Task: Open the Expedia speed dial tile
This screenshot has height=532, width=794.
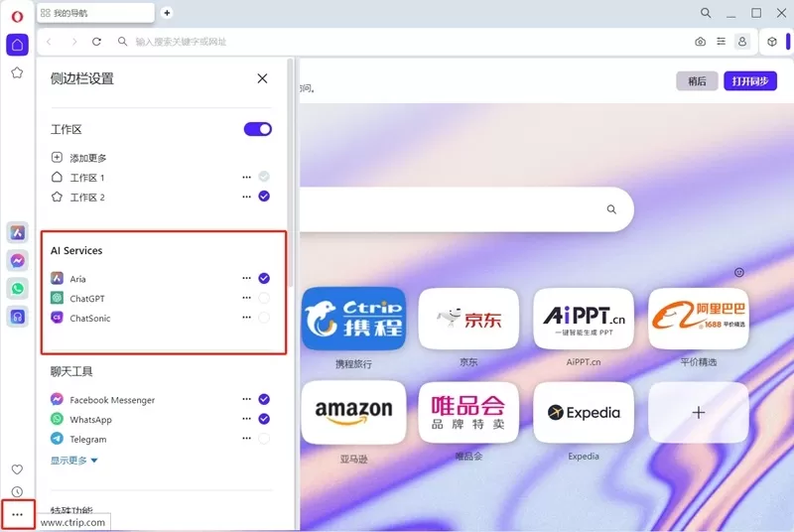Action: tap(584, 413)
